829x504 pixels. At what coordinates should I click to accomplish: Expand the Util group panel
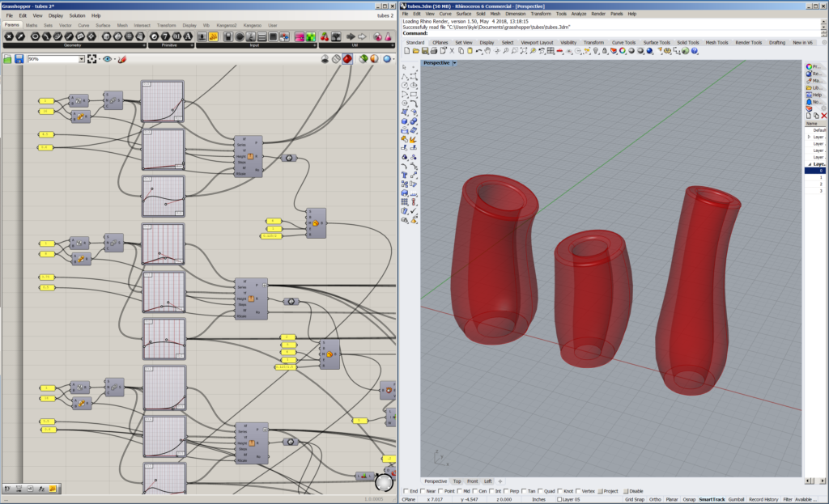tap(393, 45)
